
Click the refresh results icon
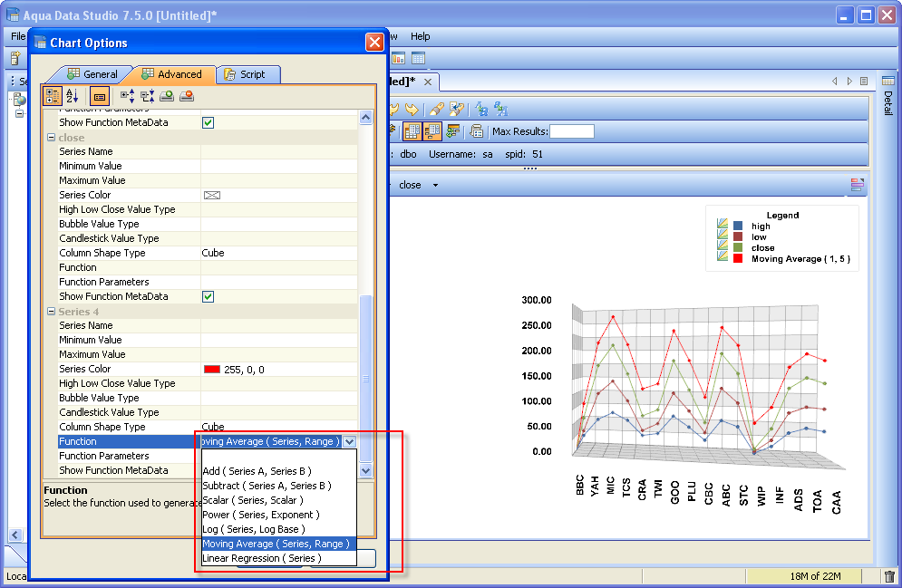tap(453, 131)
